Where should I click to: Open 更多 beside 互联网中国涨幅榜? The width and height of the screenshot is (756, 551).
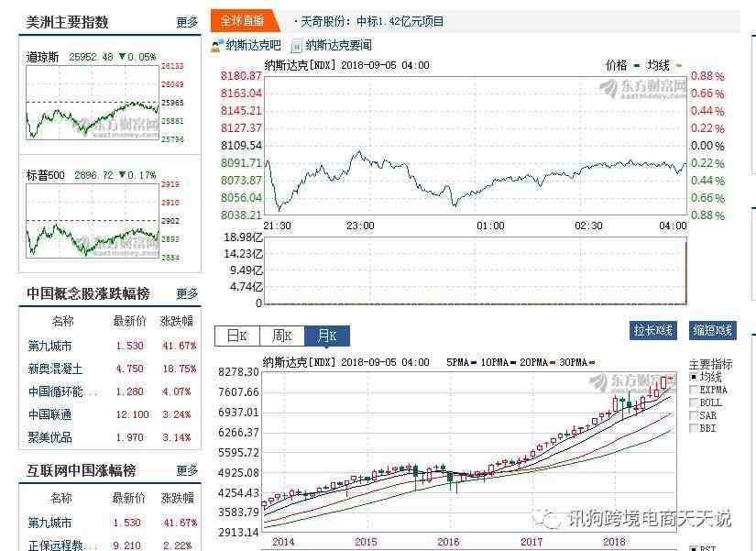pyautogui.click(x=187, y=471)
